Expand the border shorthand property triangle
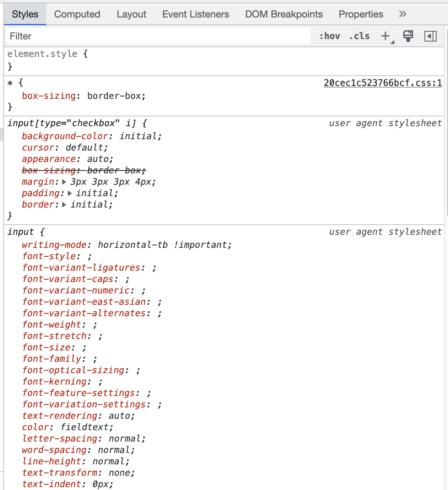 pos(64,205)
